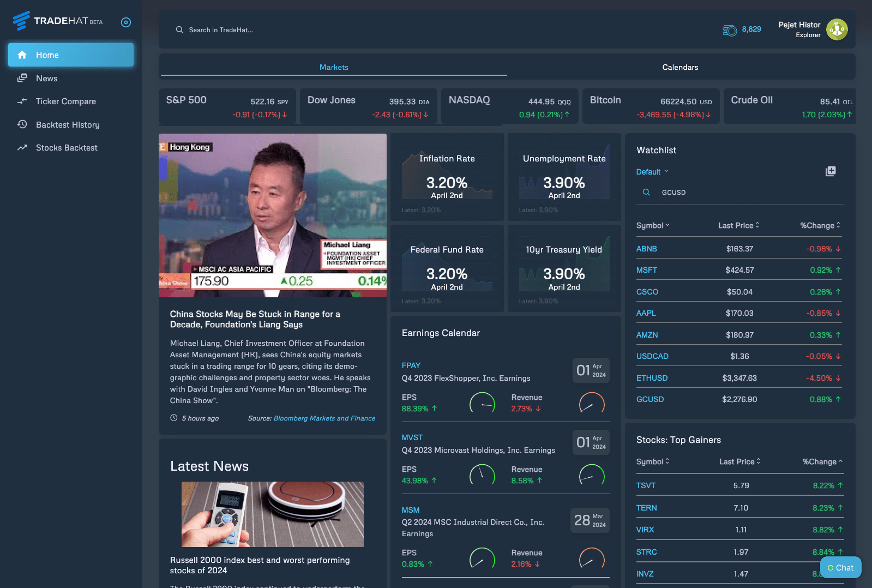Click the add watchlist plus icon
The image size is (872, 588).
[x=831, y=171]
